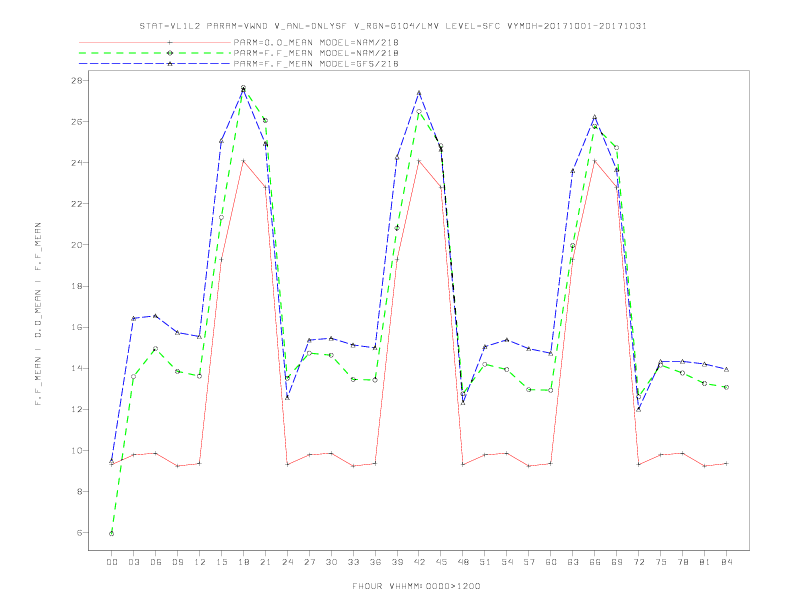Image resolution: width=792 pixels, height=612 pixels.
Task: Click y-axis tick label 18
Action: (77, 286)
